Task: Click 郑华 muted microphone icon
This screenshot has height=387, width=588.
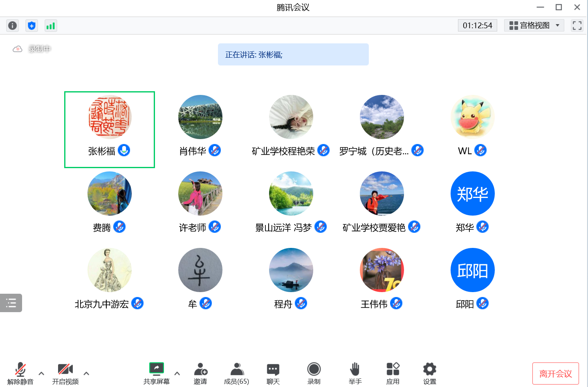Action: [x=483, y=227]
